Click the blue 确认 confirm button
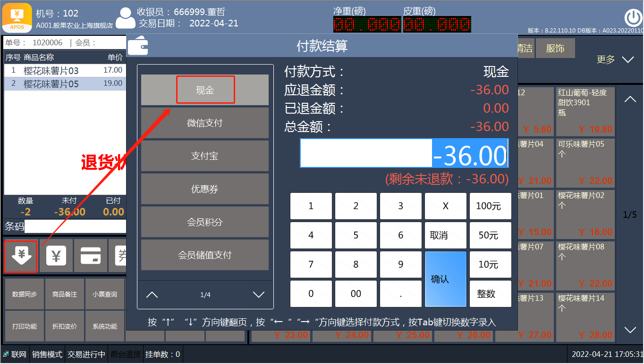The width and height of the screenshot is (644, 364). coord(446,279)
